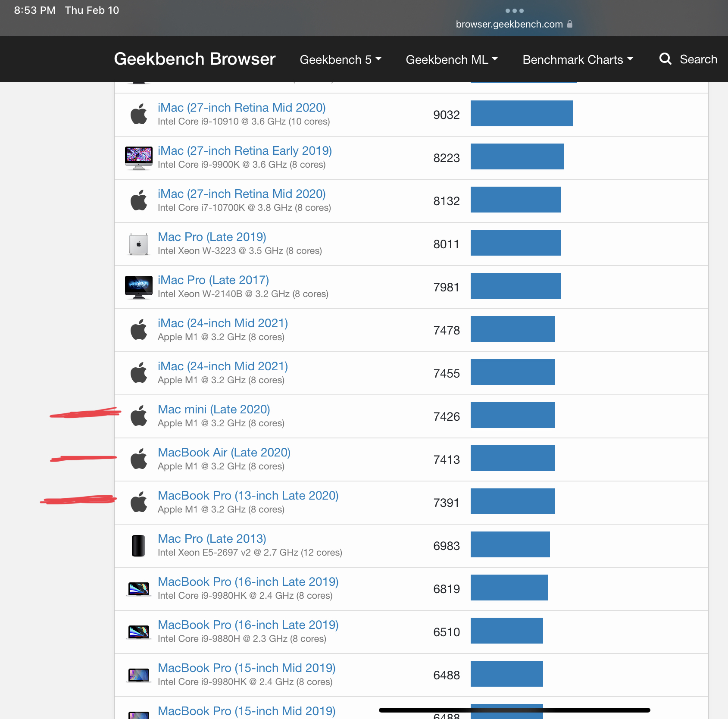Click the Apple logo beside Mac mini
This screenshot has width=728, height=719.
[139, 416]
